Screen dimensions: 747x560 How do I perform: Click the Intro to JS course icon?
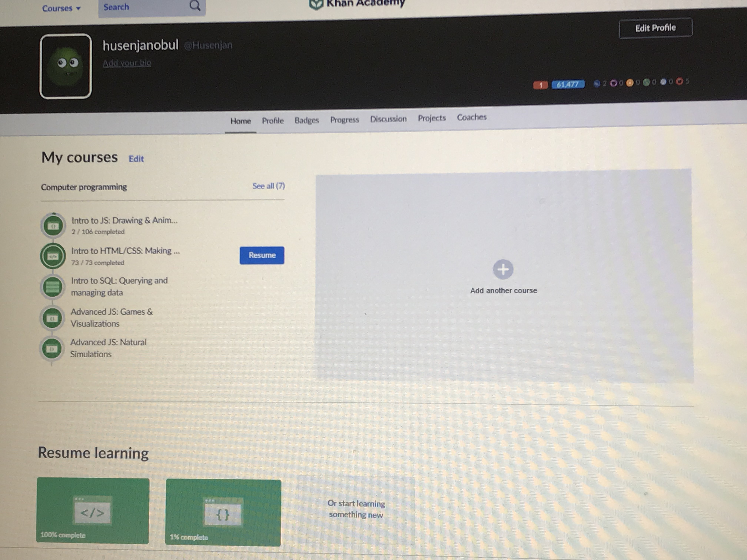pos(53,226)
